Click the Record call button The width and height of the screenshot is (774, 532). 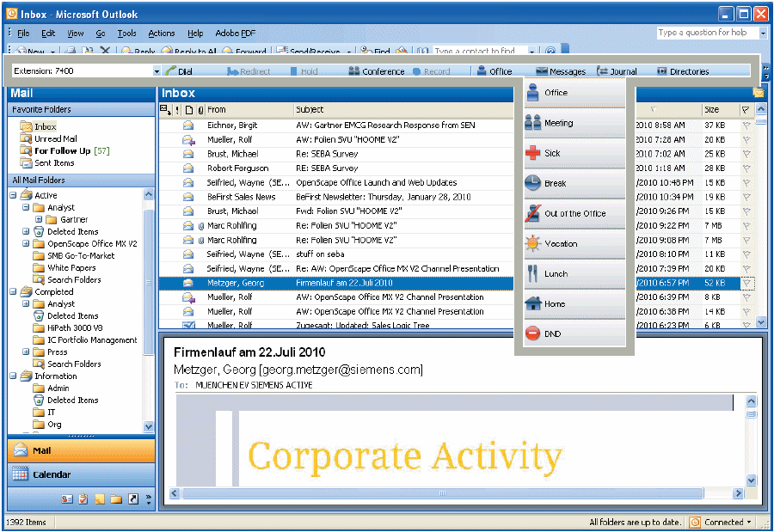coord(431,71)
